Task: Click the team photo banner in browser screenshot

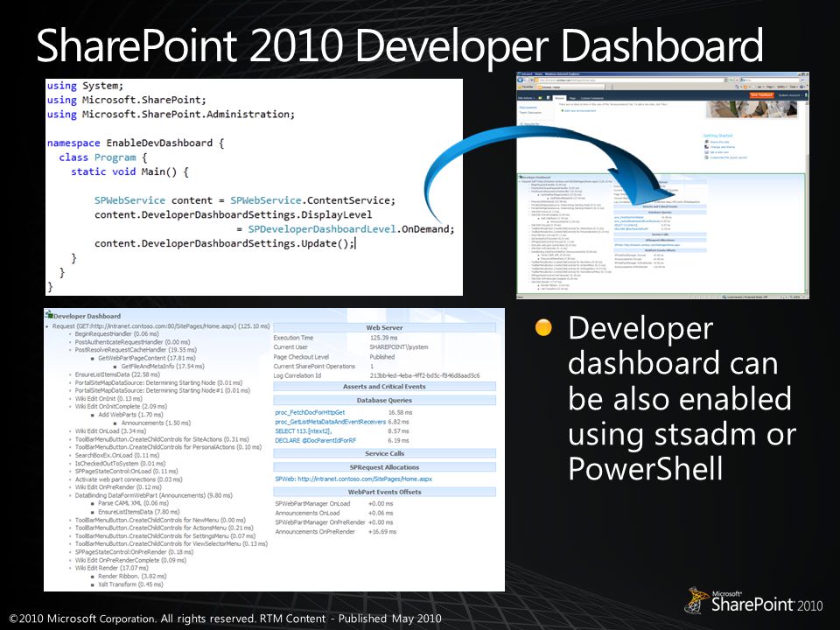Action: tap(752, 109)
